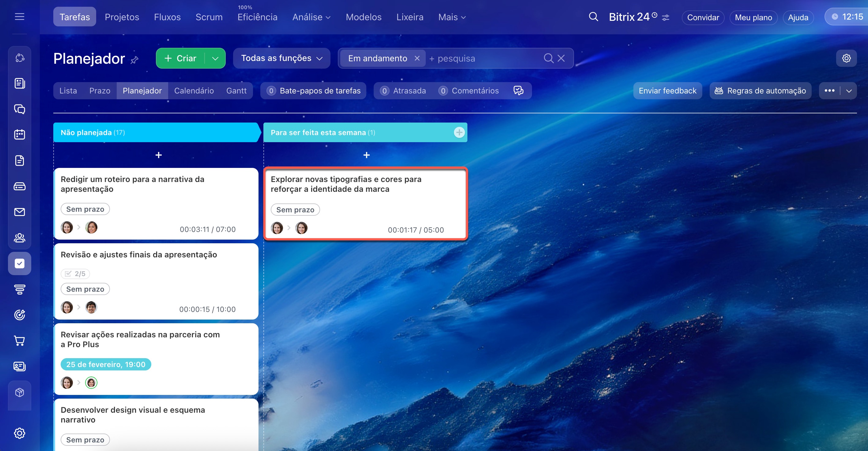Open the Calendar icon in sidebar
This screenshot has height=451, width=868.
(x=20, y=135)
